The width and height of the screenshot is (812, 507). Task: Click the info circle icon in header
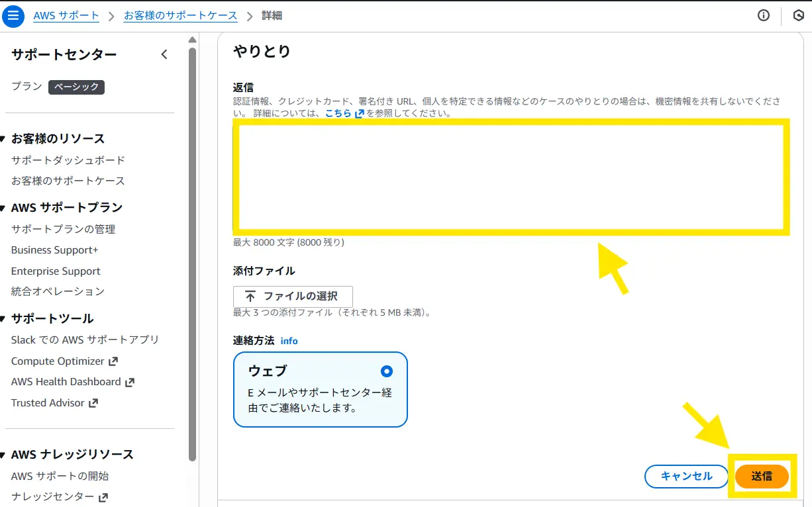[764, 16]
